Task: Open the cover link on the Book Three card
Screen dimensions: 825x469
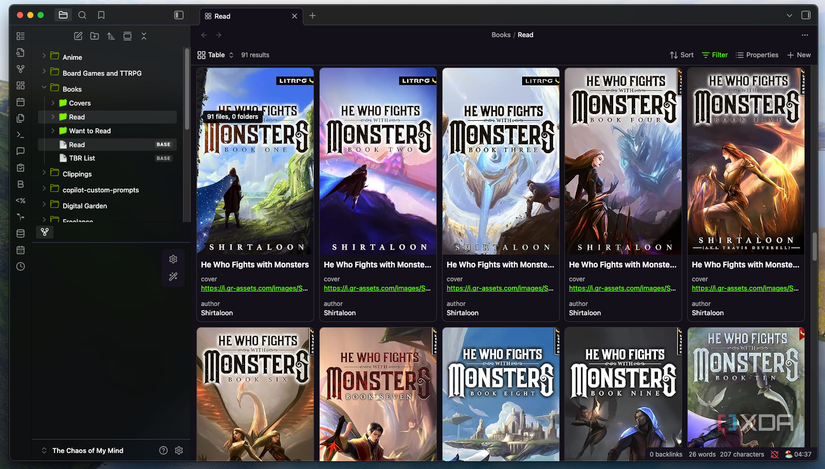Action: pyautogui.click(x=500, y=288)
